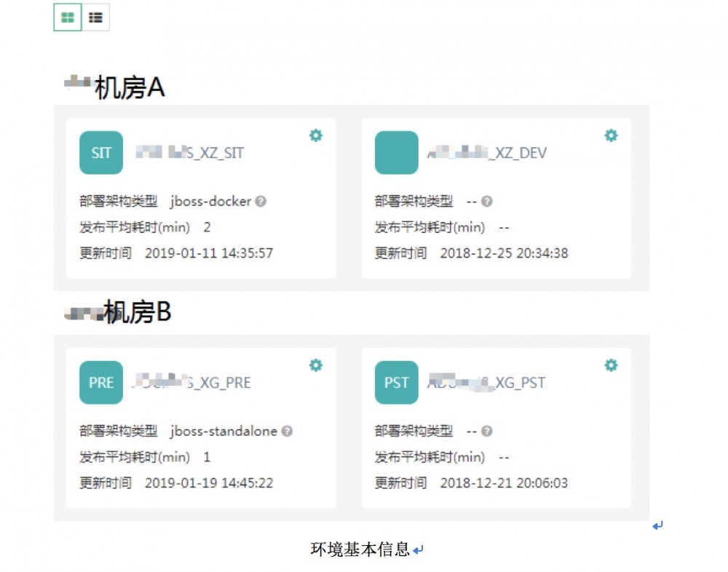
Task: Toggle list display mode in view switcher
Action: [95, 17]
